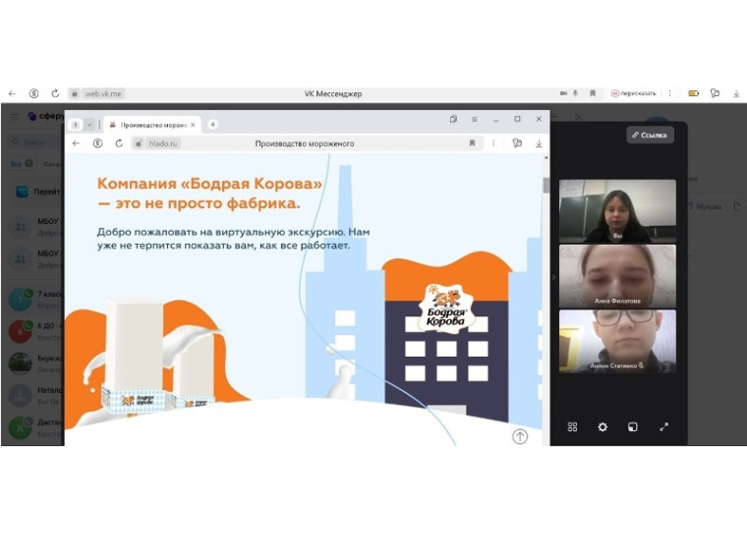Reload the hlado.ru page

pos(119,143)
